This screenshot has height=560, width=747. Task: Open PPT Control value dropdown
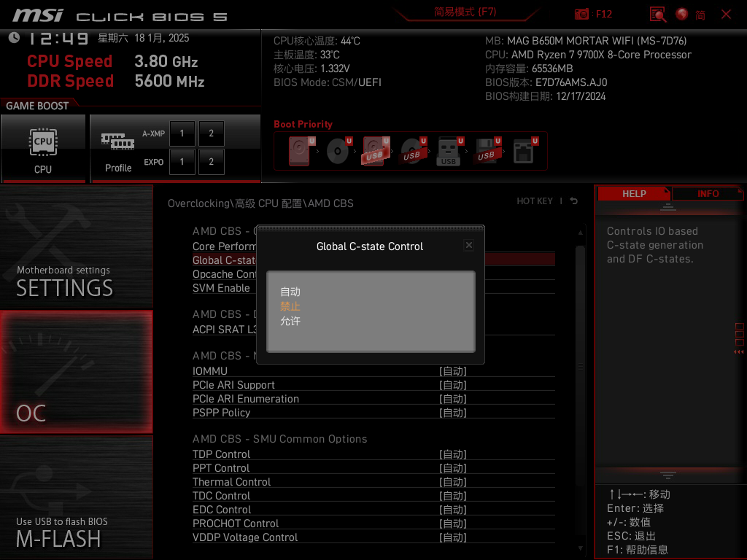(x=452, y=468)
